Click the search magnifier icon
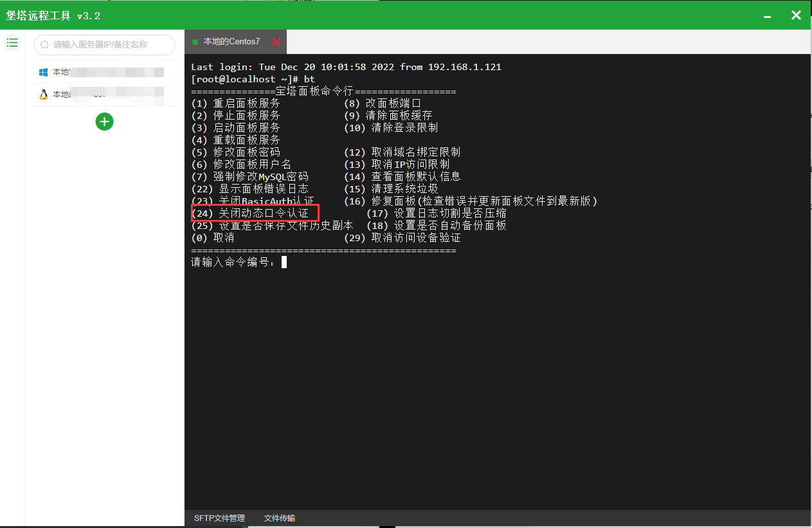 pyautogui.click(x=45, y=45)
